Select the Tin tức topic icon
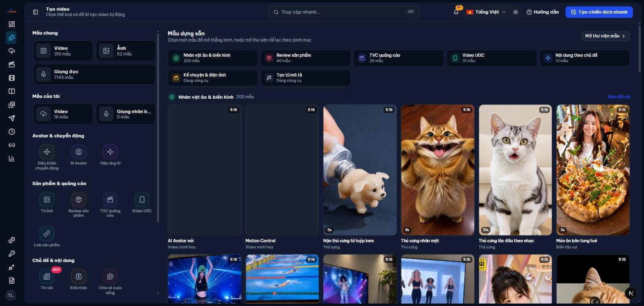Image resolution: width=644 pixels, height=306 pixels. (x=47, y=276)
